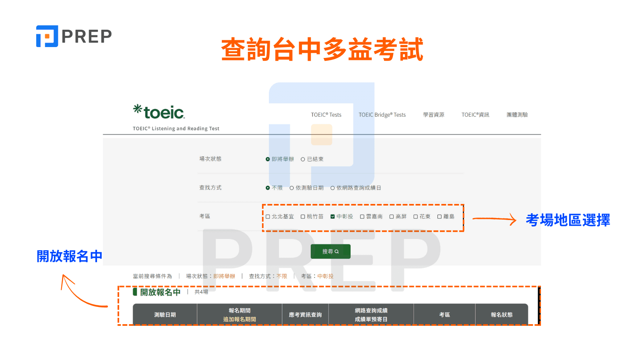The image size is (644, 362).
Task: Open the TOEIC Tests menu
Action: pyautogui.click(x=326, y=115)
